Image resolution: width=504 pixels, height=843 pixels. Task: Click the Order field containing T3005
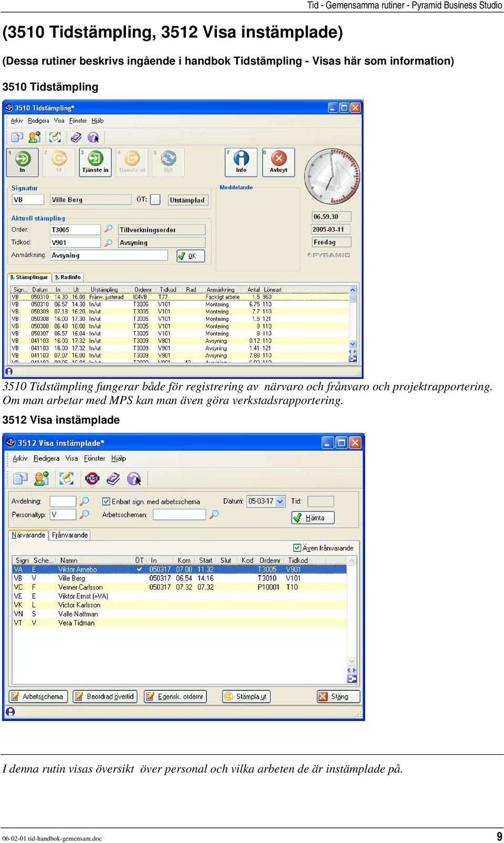coord(75,230)
